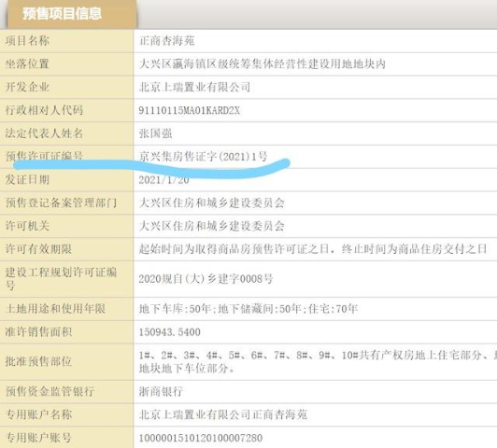Click permit number 京兴集房售证字(2021)1号
The width and height of the screenshot is (497, 448).
203,157
